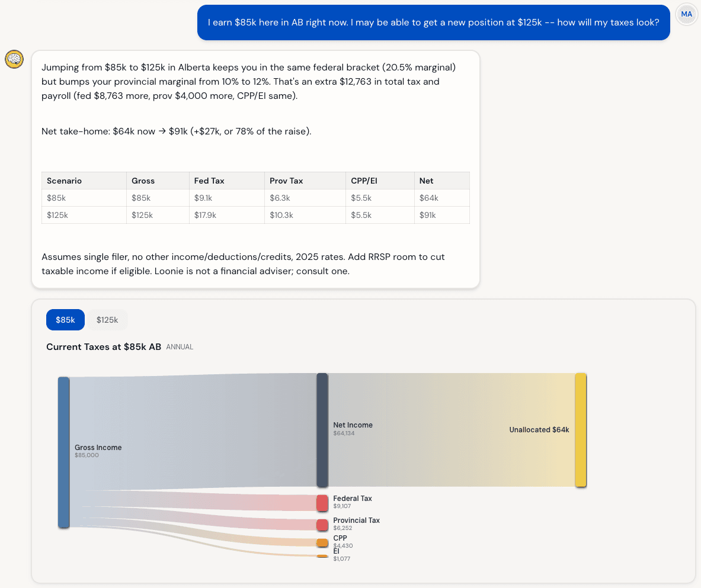Click the $17.9k Fed Tax table cell
This screenshot has width=701, height=588.
203,215
